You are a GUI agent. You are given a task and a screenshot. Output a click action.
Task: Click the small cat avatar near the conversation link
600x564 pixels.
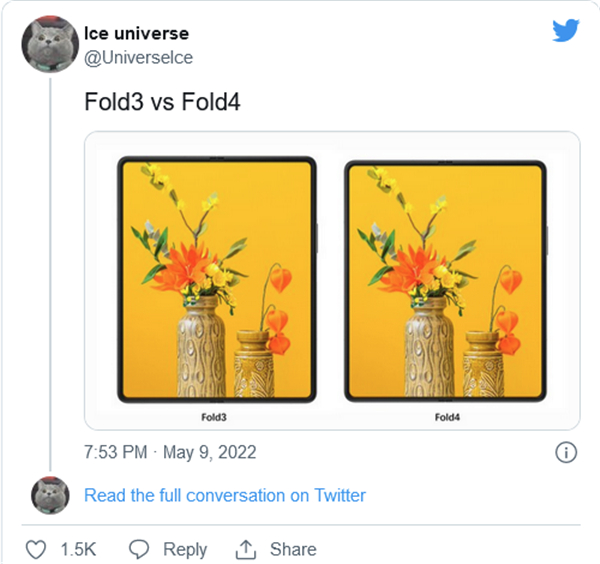(x=49, y=495)
